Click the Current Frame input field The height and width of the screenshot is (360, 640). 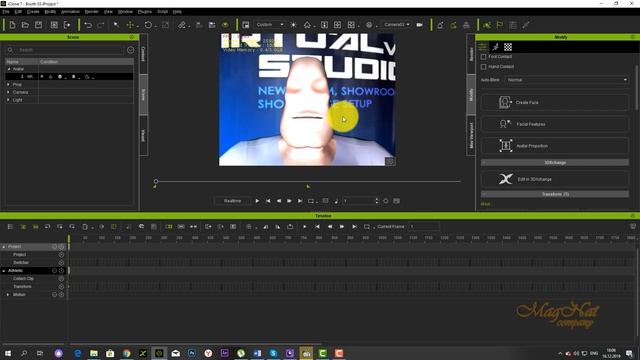tap(424, 227)
